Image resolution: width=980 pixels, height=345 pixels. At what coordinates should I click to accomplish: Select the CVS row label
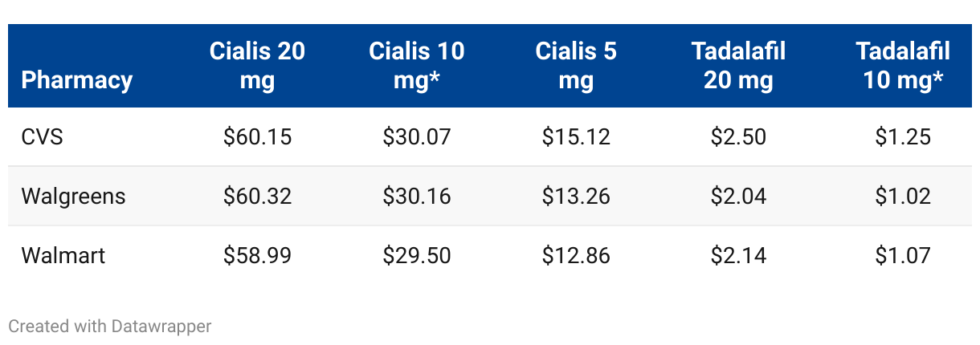[42, 137]
